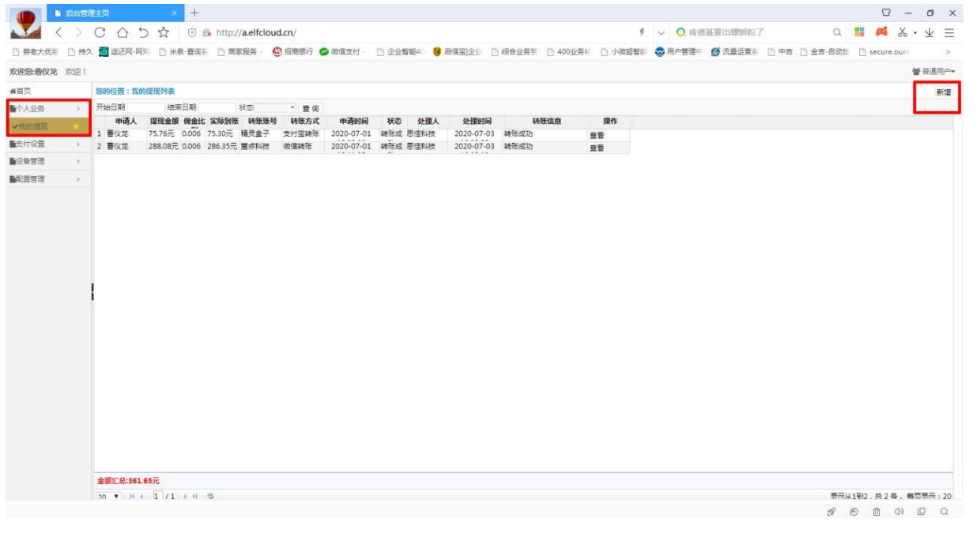Go to 首页 in the sidebar

[21, 92]
